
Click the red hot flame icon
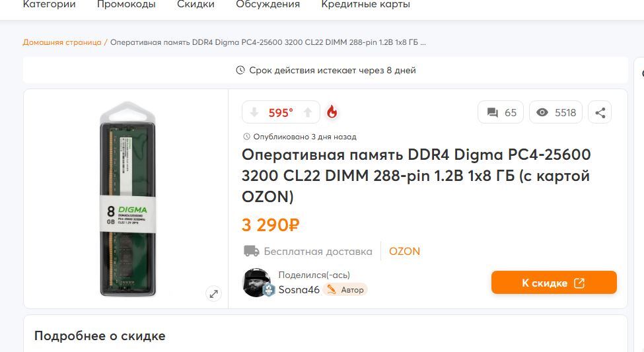coord(332,112)
